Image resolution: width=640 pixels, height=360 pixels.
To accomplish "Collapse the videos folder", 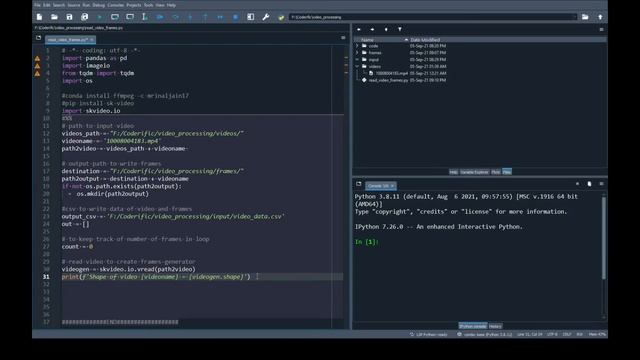I will pos(358,66).
